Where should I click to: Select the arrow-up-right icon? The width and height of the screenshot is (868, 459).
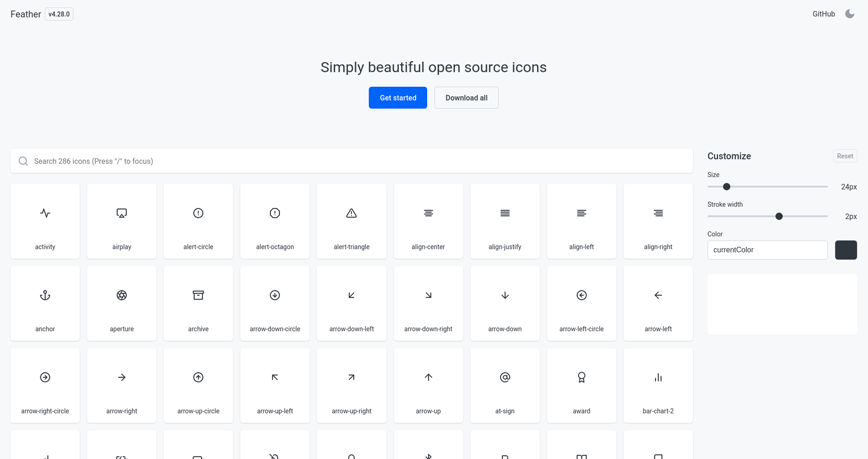coord(351,385)
